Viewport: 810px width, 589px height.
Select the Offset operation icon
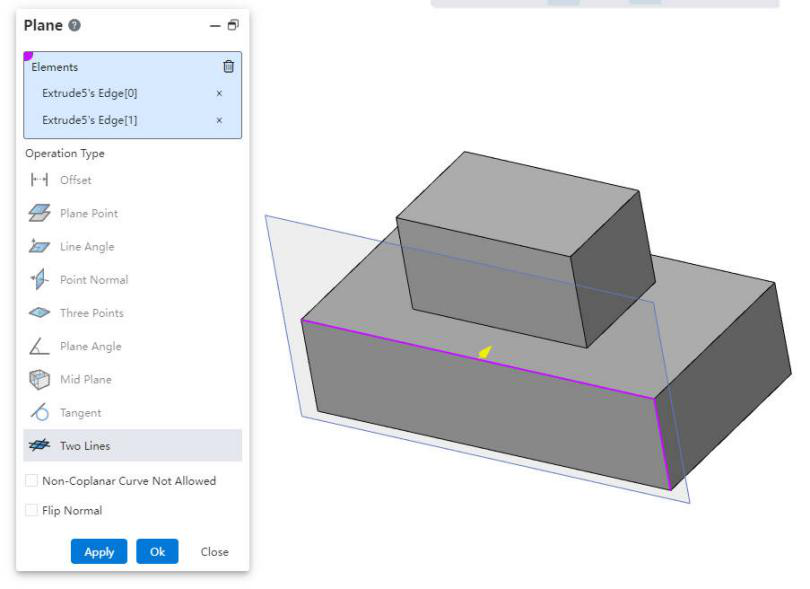[x=39, y=180]
